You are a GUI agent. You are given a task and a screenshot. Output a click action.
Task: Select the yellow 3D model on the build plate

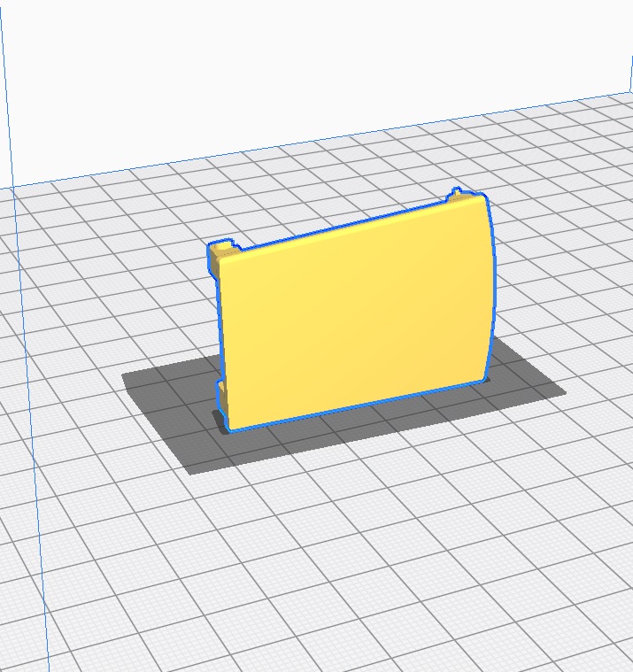pos(354,314)
